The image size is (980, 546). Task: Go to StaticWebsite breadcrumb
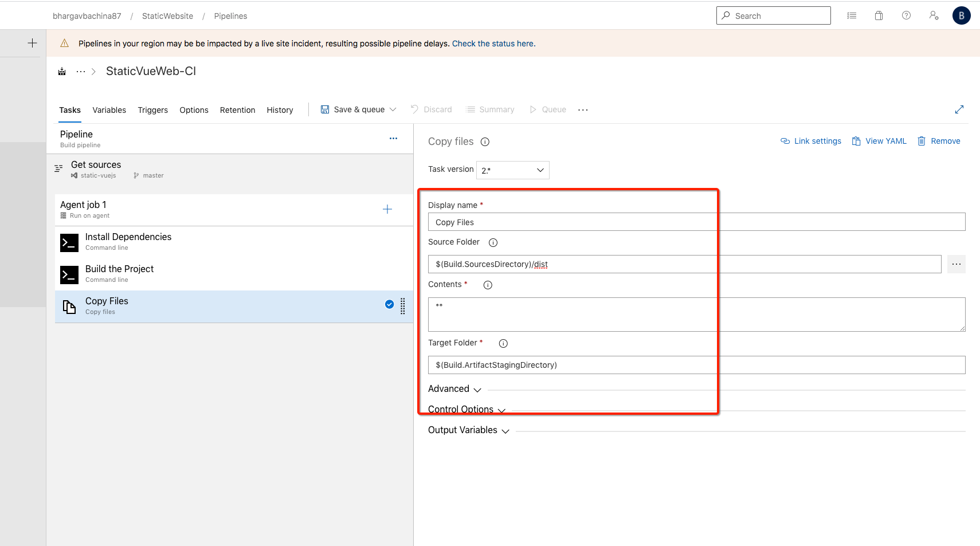(x=167, y=16)
